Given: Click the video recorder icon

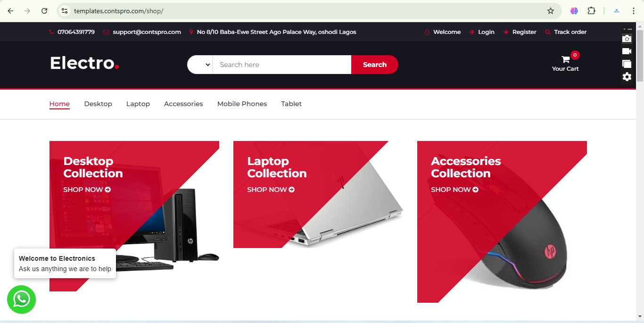Looking at the screenshot, I should pos(627,51).
